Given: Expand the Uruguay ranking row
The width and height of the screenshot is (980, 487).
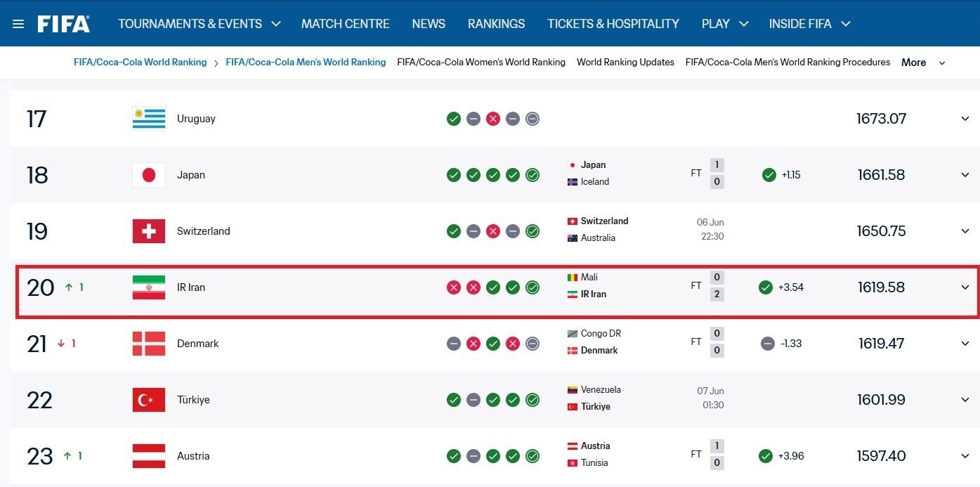Looking at the screenshot, I should 965,119.
